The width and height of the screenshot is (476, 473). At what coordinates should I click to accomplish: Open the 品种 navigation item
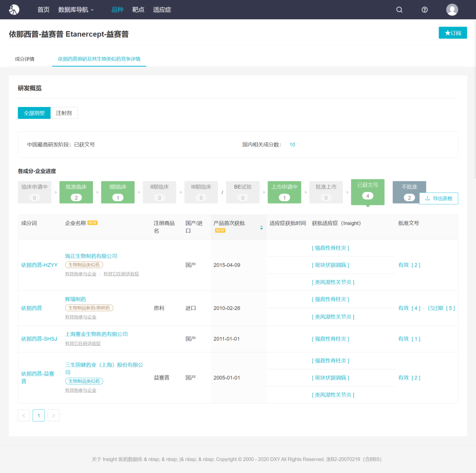coord(117,10)
